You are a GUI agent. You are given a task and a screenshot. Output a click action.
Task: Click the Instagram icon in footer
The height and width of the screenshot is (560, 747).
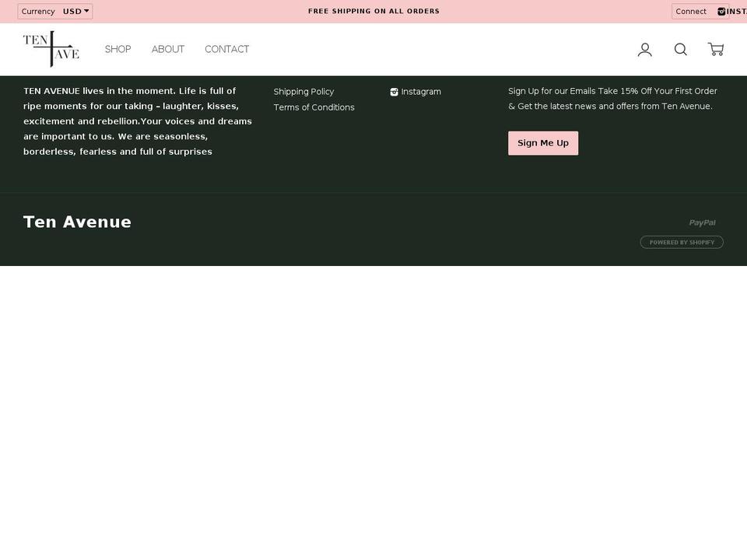[x=394, y=92]
